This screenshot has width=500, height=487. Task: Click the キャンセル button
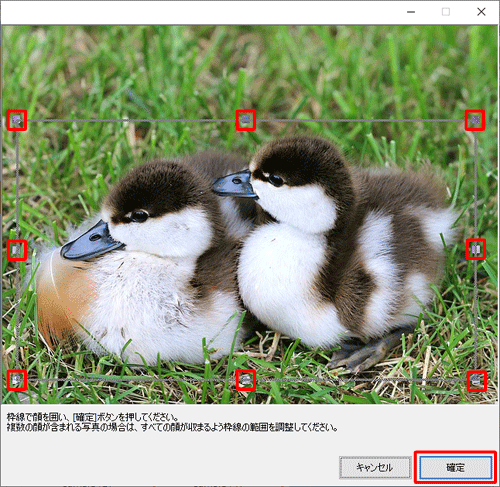(x=375, y=467)
